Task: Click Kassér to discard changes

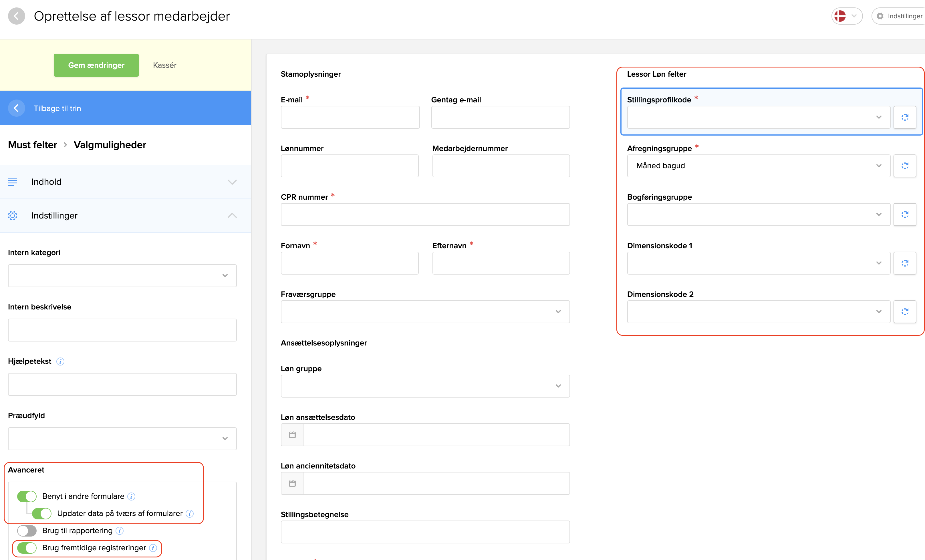Action: (x=164, y=65)
